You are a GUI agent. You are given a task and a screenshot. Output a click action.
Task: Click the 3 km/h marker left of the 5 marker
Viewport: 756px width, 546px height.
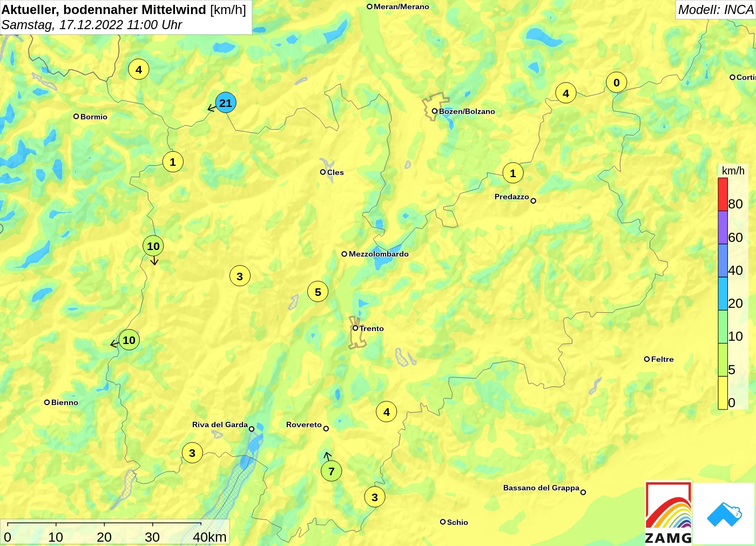(240, 277)
